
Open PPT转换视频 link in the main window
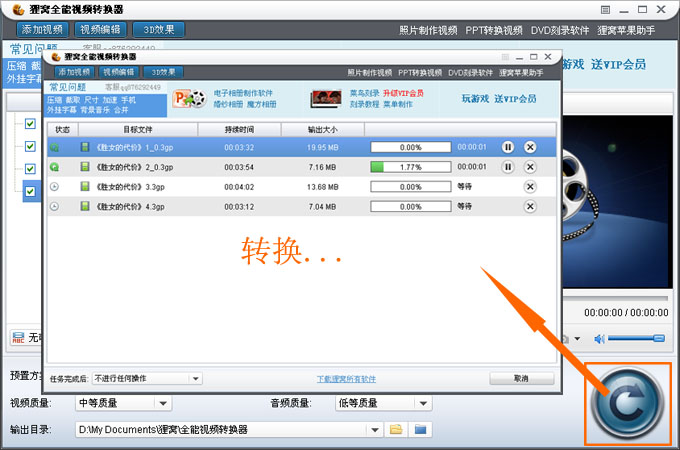(x=494, y=30)
